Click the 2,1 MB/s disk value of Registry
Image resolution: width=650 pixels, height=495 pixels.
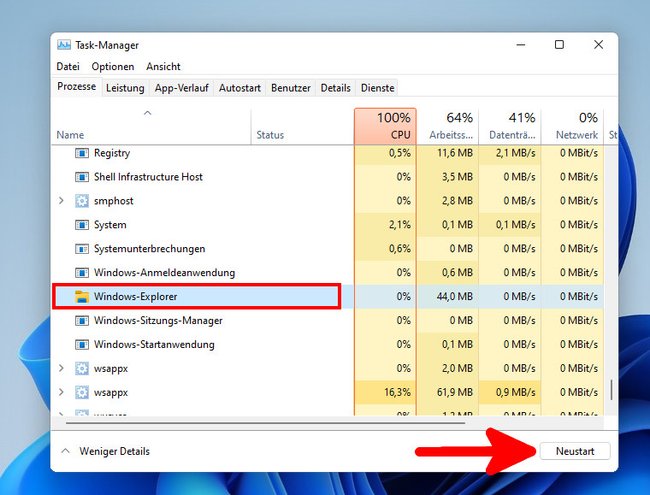coord(516,153)
